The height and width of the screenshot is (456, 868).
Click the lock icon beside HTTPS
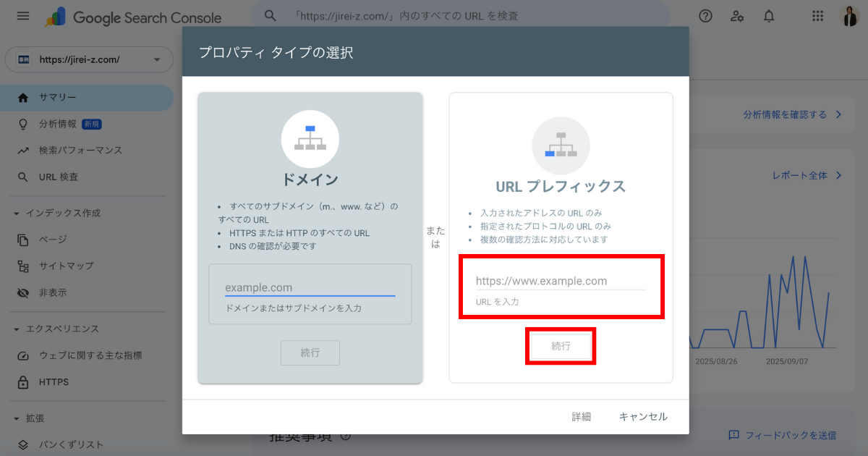pyautogui.click(x=23, y=381)
